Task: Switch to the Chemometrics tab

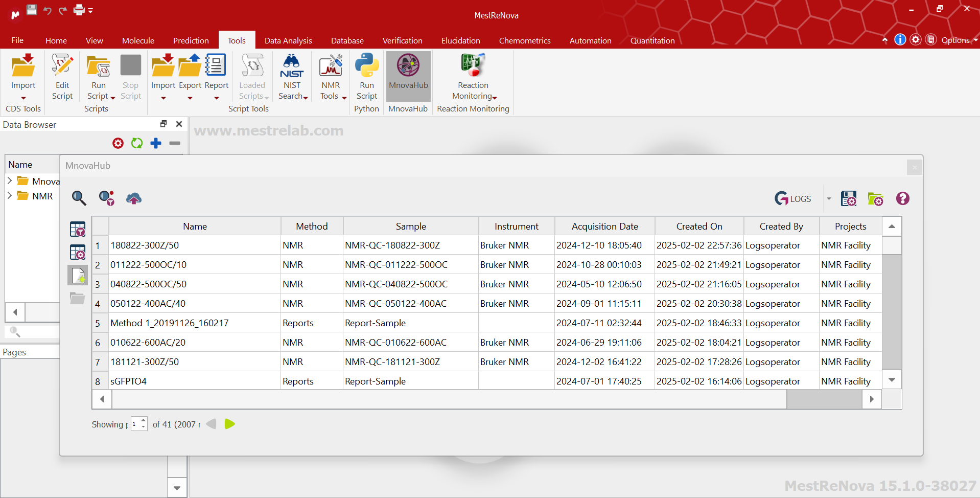Action: pos(525,40)
